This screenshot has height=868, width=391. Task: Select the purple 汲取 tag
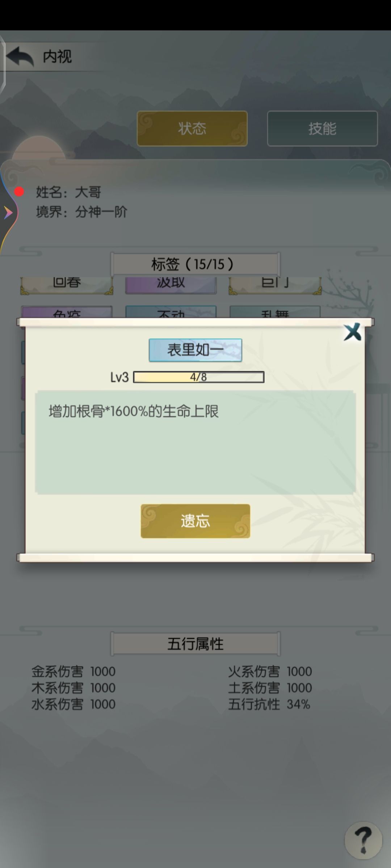click(171, 285)
